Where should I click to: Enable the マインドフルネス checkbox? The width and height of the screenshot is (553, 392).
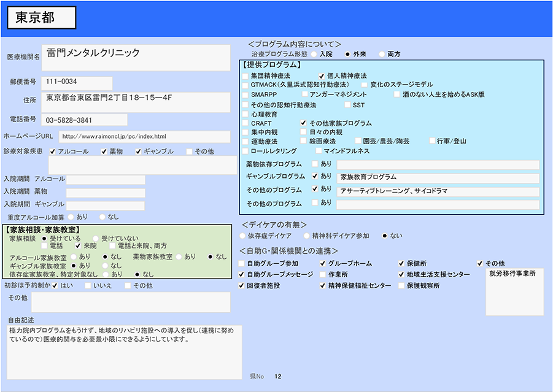tap(319, 151)
